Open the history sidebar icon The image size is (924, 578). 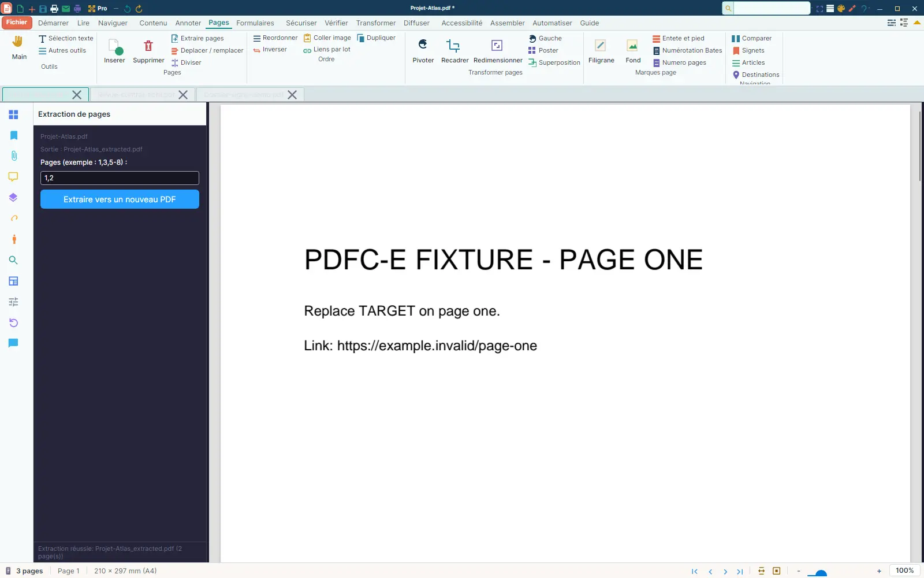pos(13,323)
